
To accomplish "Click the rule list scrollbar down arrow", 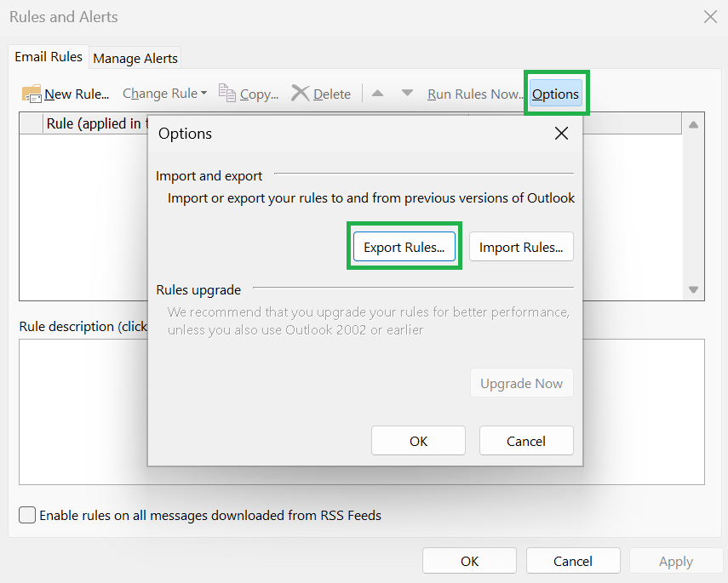I will click(692, 289).
